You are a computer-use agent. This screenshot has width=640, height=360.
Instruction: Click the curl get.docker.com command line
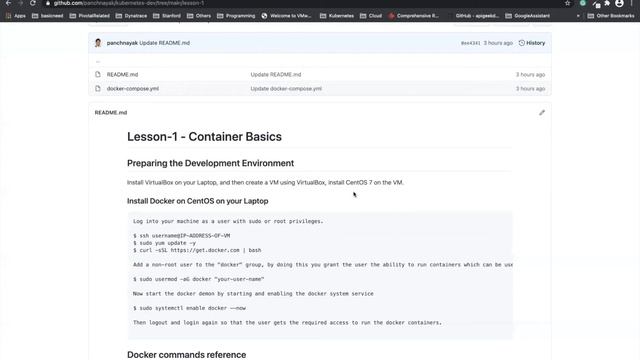coord(197,250)
